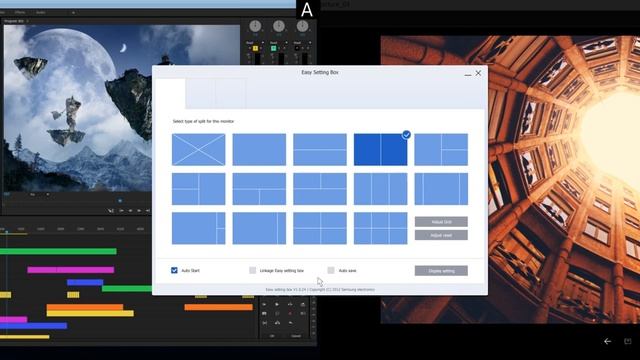Enable the Linkage Easy setting box checkbox
The height and width of the screenshot is (360, 640).
click(x=253, y=270)
